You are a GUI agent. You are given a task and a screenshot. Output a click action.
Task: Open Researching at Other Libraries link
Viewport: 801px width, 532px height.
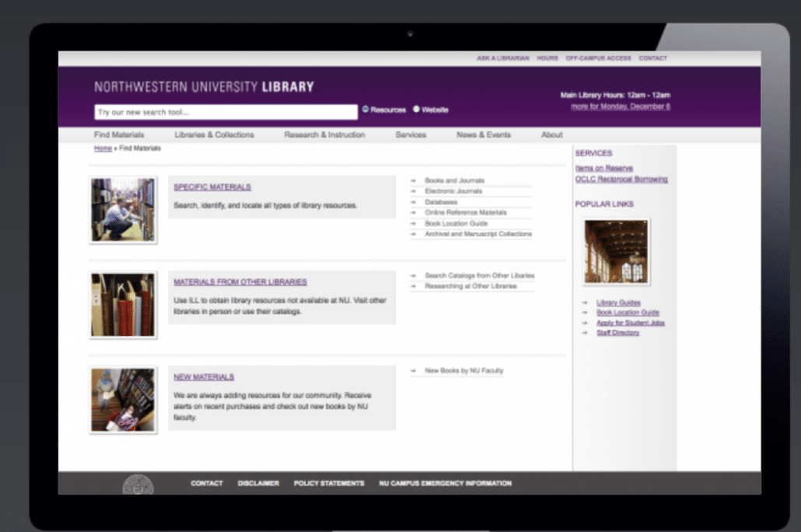coord(470,286)
